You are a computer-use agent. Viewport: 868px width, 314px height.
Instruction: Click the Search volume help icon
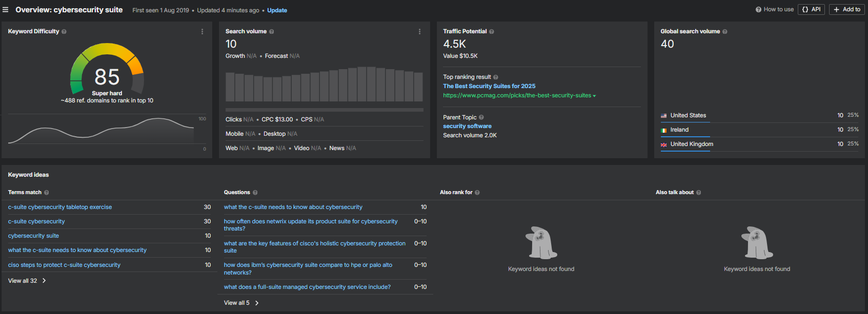coord(272,32)
